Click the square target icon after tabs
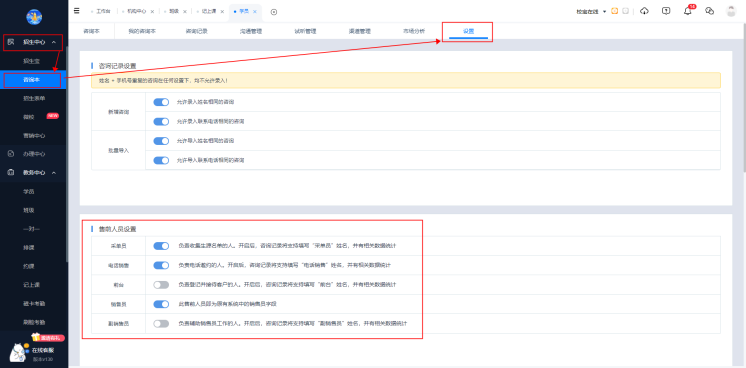The width and height of the screenshot is (746, 368). coord(274,12)
